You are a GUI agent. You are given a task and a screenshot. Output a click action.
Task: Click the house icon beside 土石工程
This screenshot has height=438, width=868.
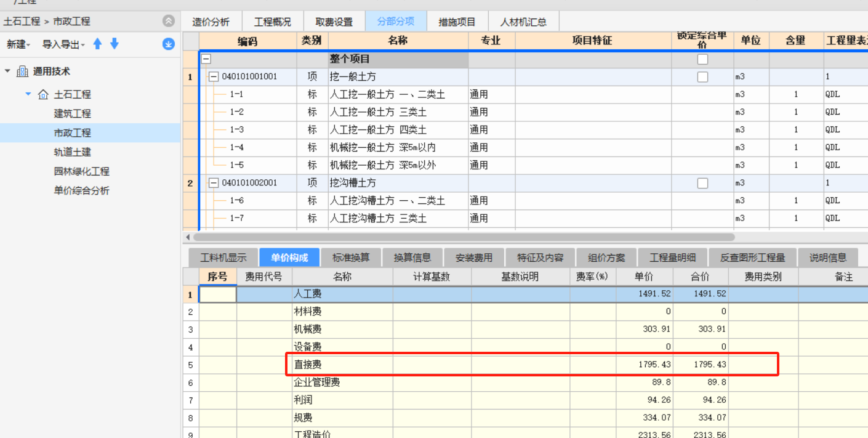point(43,94)
